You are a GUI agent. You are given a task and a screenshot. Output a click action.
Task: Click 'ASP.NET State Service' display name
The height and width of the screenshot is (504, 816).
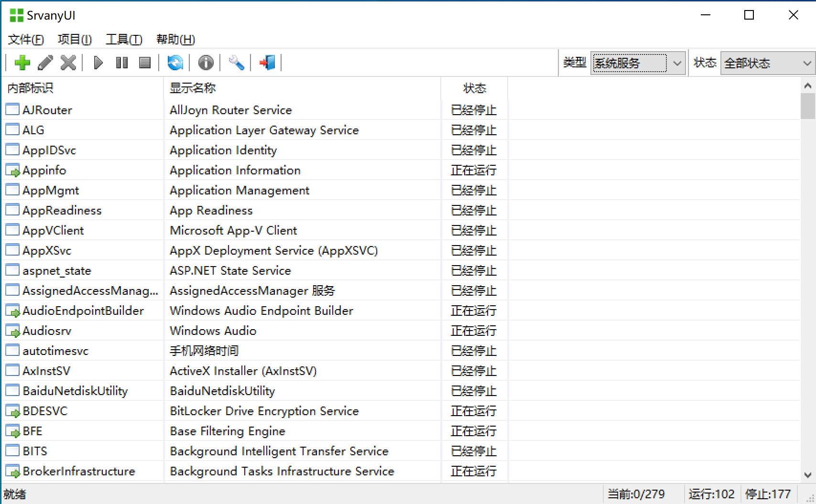click(230, 270)
